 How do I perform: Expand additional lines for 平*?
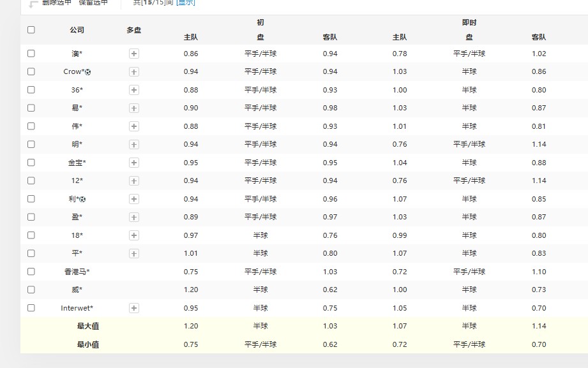(x=133, y=253)
